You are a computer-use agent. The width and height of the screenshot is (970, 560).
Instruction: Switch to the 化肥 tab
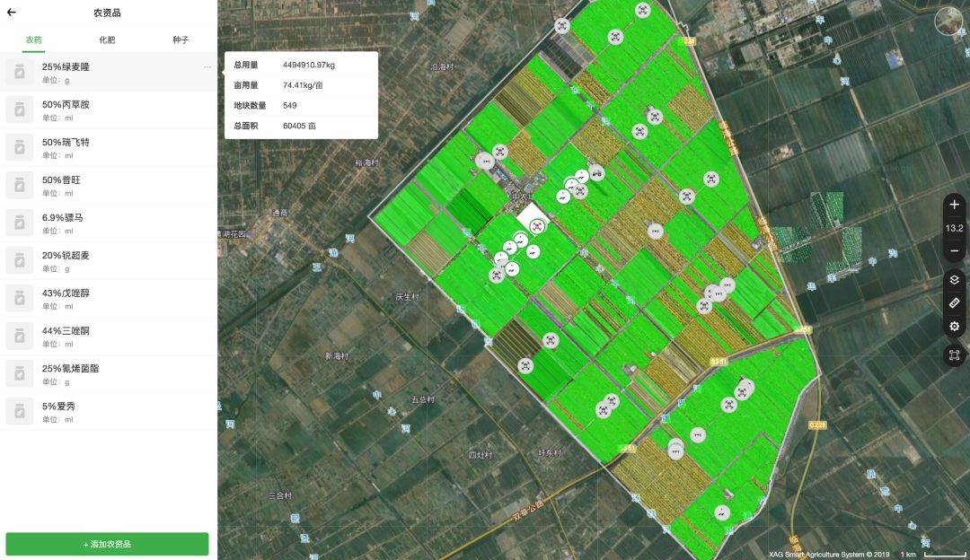pyautogui.click(x=107, y=40)
